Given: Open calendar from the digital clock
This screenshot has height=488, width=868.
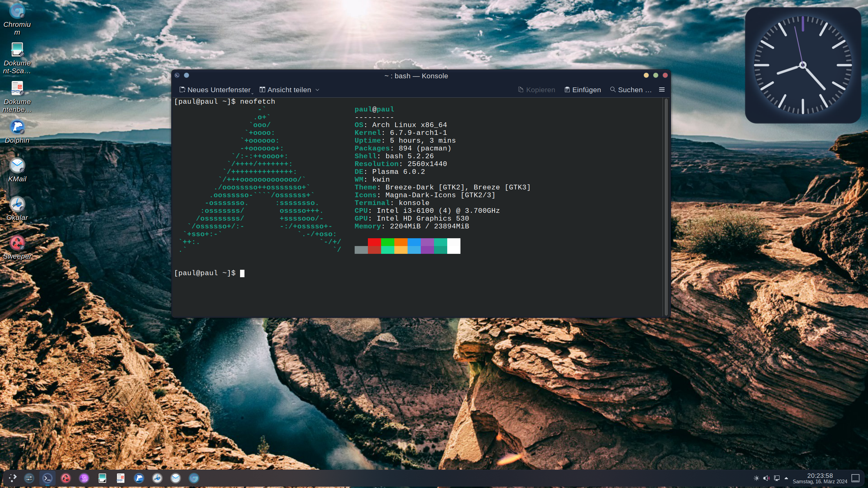Looking at the screenshot, I should pos(820,478).
